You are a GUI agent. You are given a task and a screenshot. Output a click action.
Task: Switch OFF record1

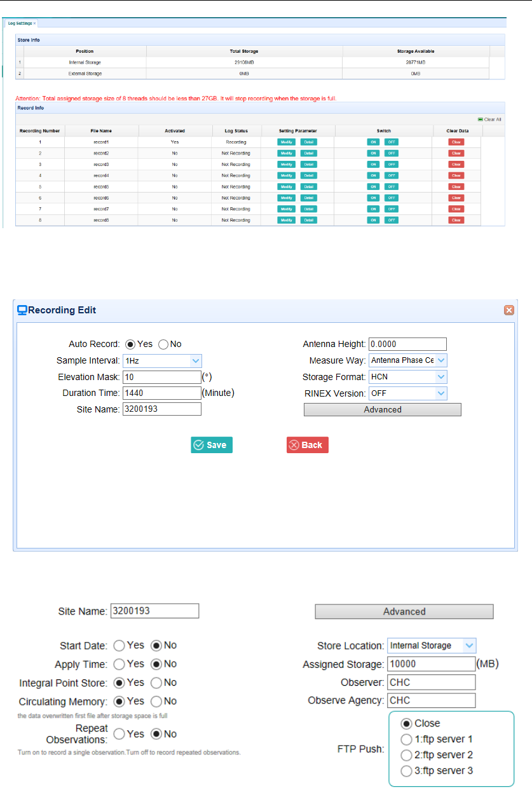(392, 142)
